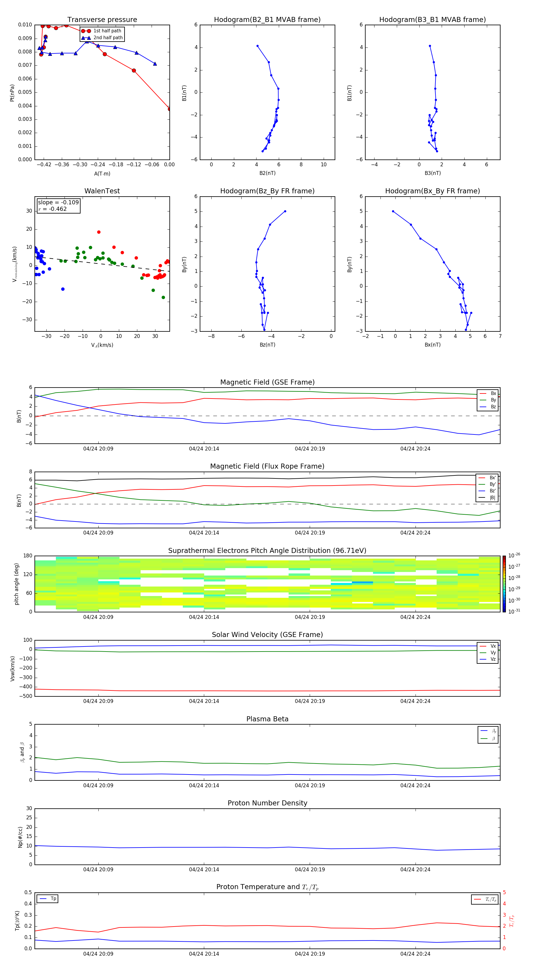Click the "Proton Number Density" title
535x980 pixels.
[x=267, y=804]
